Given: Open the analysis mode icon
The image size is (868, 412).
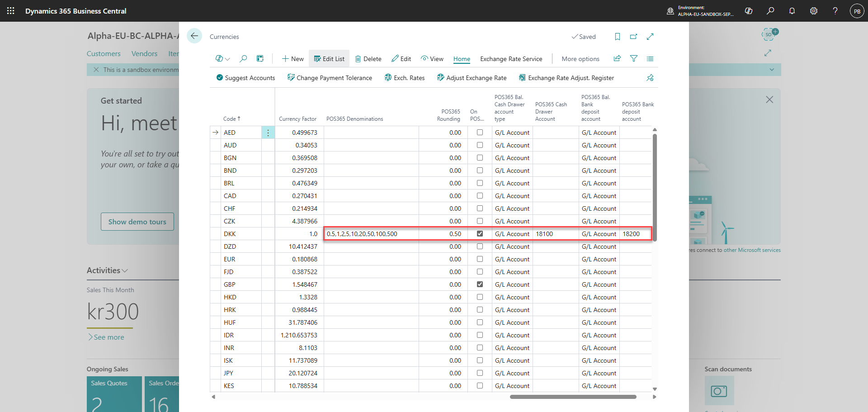Looking at the screenshot, I should 260,59.
